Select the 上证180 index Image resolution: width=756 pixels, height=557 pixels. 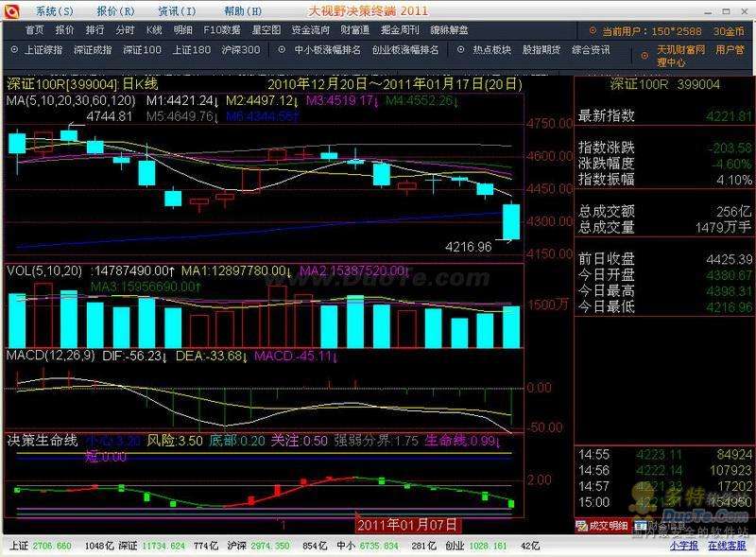(192, 50)
